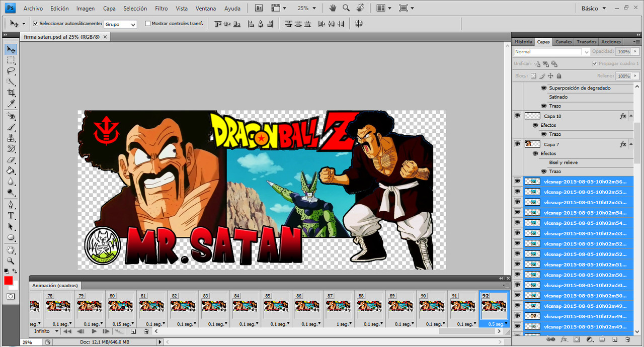Switch to the Trazados tab
Image resolution: width=644 pixels, height=347 pixels.
point(586,42)
